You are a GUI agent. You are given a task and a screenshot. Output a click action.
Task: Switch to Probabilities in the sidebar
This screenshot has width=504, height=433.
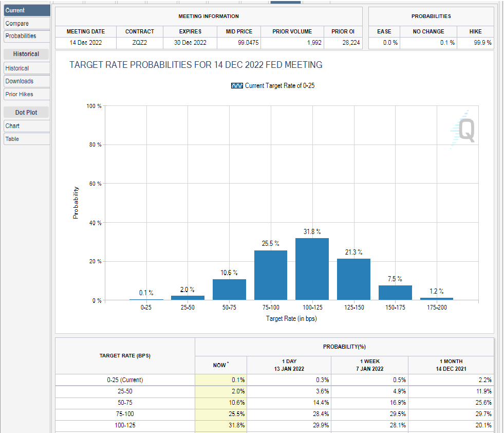click(27, 36)
